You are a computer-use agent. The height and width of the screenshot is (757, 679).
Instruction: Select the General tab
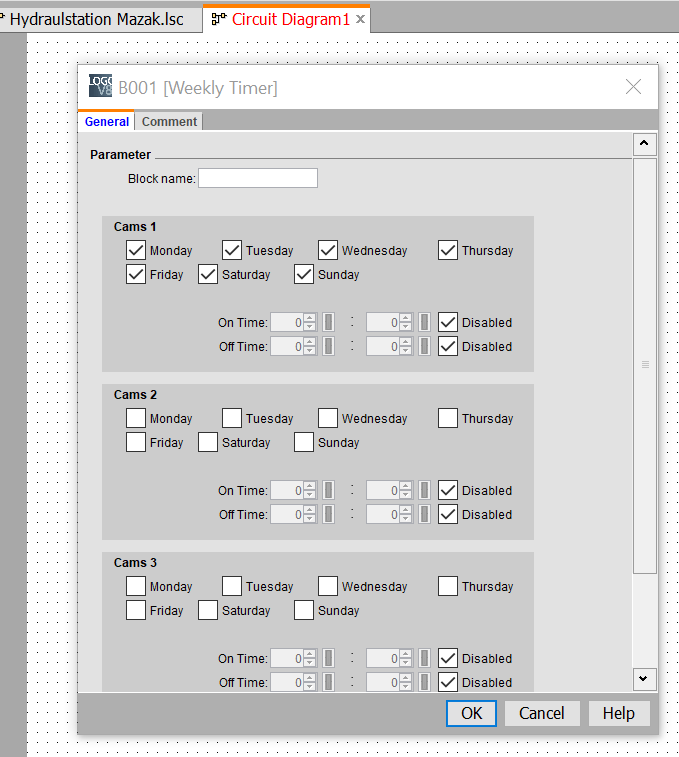107,122
